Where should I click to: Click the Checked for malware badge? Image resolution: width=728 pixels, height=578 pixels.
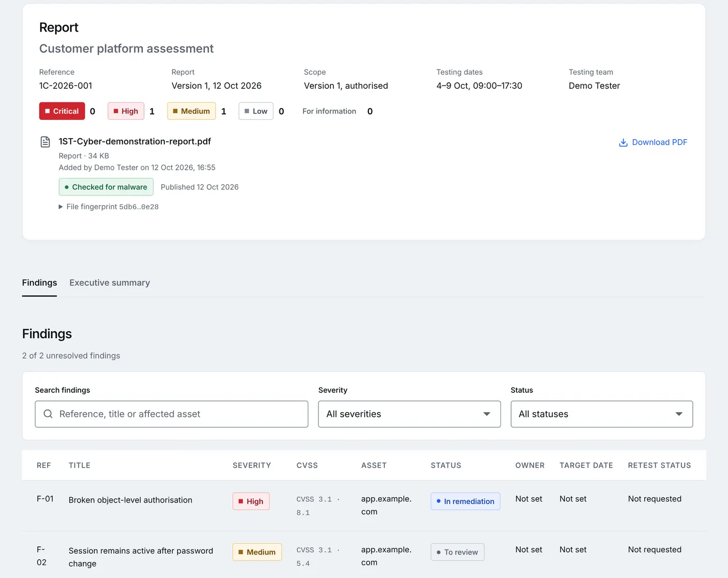click(106, 187)
